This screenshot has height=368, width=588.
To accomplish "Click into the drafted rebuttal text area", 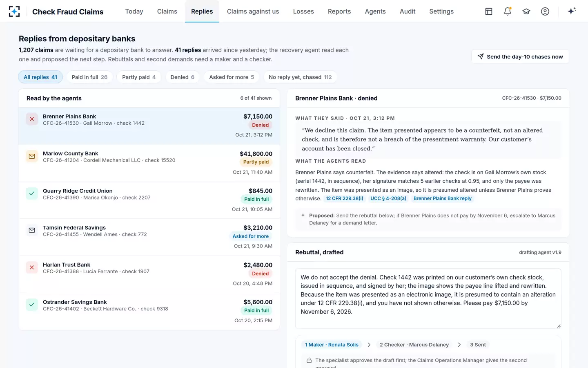I will [428, 298].
